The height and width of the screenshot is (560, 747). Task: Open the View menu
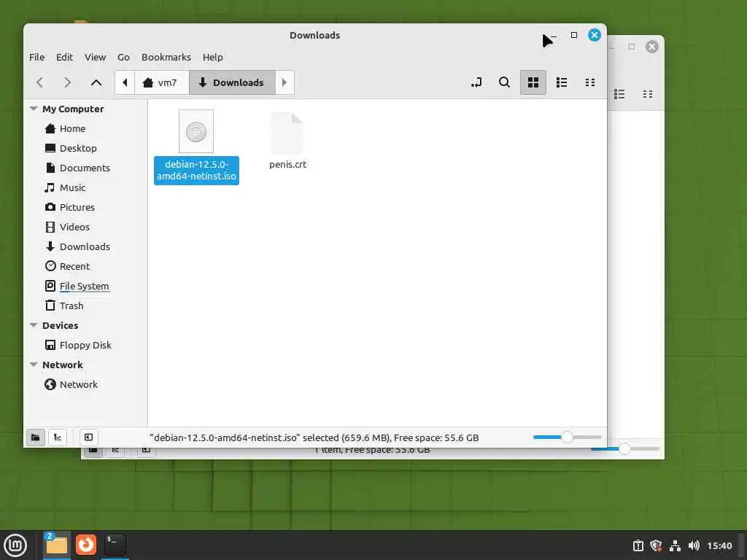pos(96,57)
